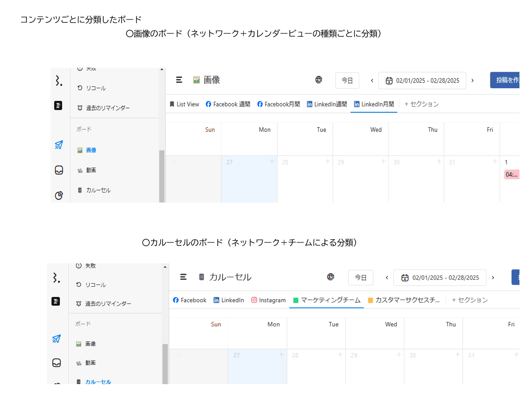Toggle the hamburger menu next to 画像 title
532x399 pixels.
[179, 80]
